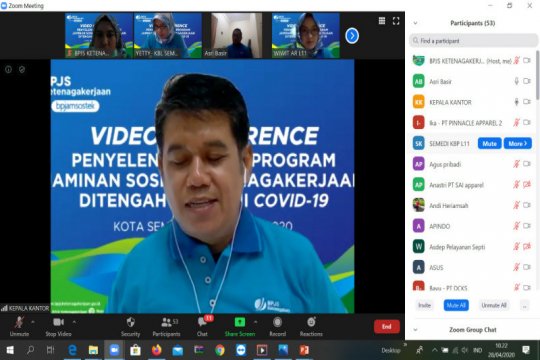Open Microsoft Store from taskbar
The image size is (540, 360).
pyautogui.click(x=135, y=350)
